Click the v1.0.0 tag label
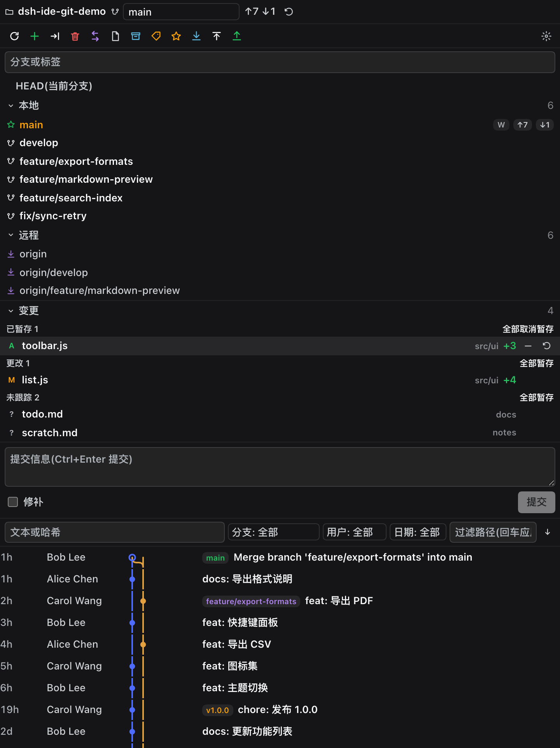560x748 pixels. (x=218, y=710)
